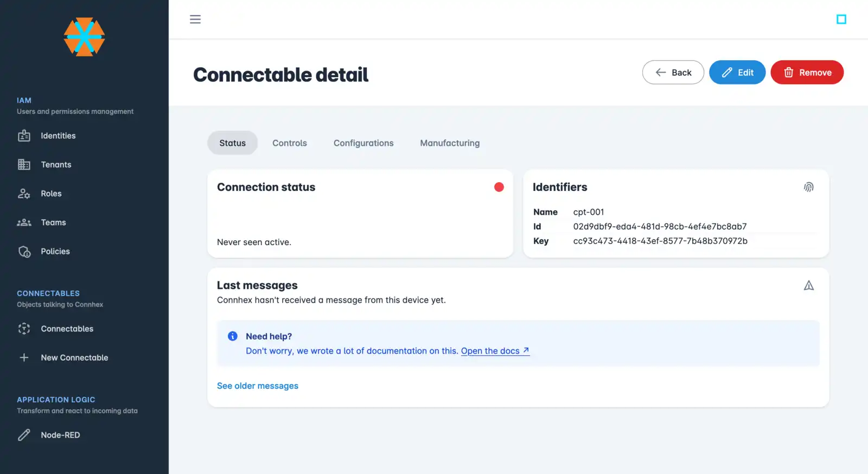
Task: Click the plus icon beside New Connectable
Action: (x=24, y=357)
